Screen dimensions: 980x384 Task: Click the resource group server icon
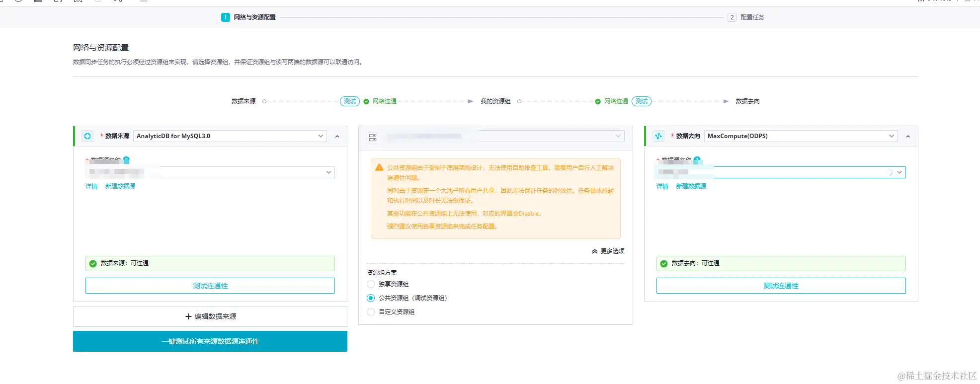373,138
